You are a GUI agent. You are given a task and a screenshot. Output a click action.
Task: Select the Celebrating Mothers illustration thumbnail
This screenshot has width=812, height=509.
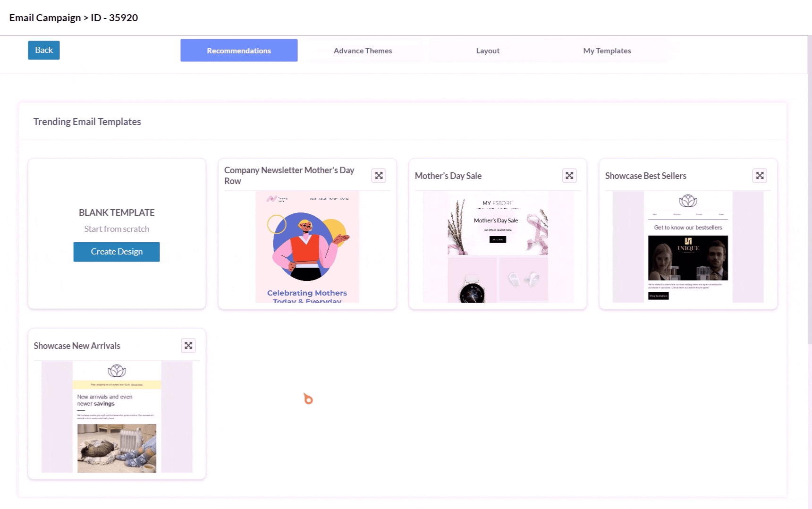point(307,246)
